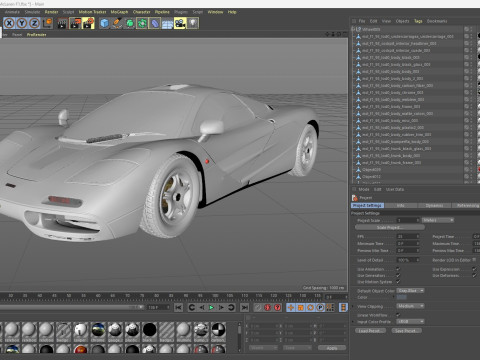Click the Level of Detail input field
The height and width of the screenshot is (360, 480).
pyautogui.click(x=407, y=260)
